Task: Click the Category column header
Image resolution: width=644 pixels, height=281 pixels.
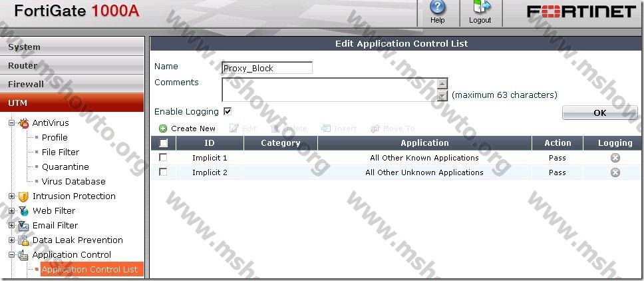Action: [281, 143]
